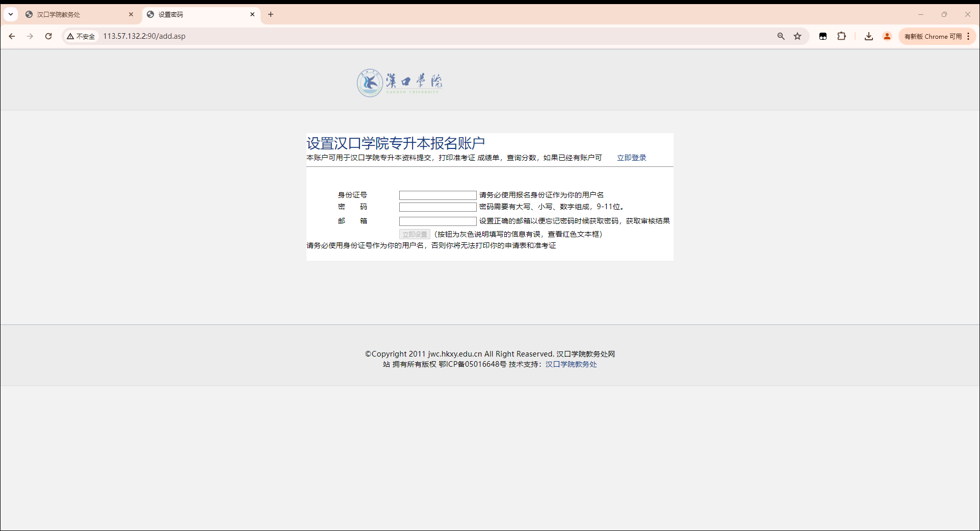980x531 pixels.
Task: Click the heading 设置汉口学院专升本报名账户
Action: point(396,143)
